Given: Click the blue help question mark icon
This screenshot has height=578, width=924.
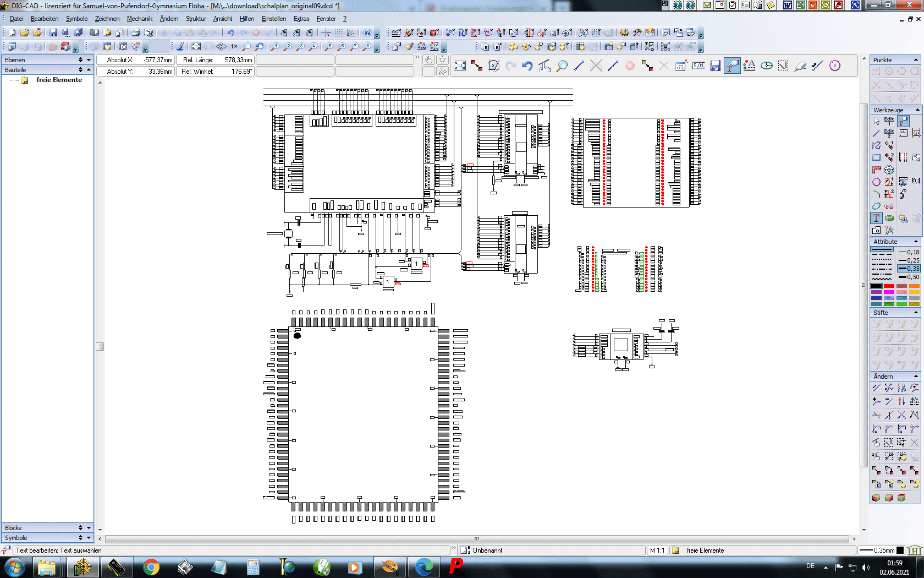Looking at the screenshot, I should 368,33.
